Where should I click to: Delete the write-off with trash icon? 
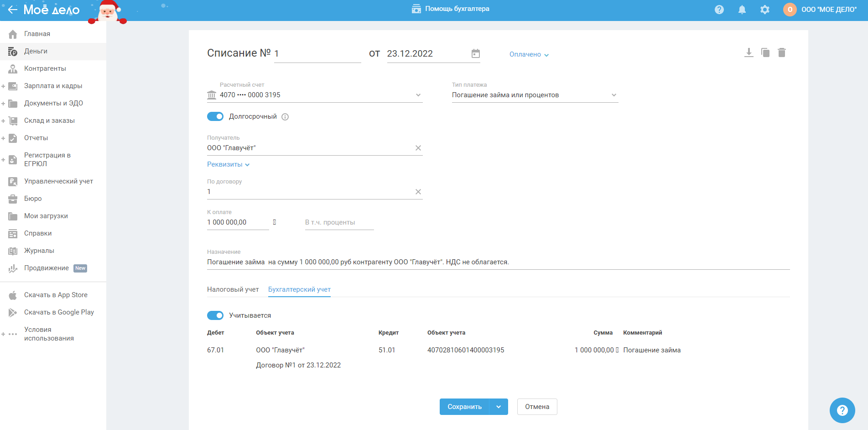tap(782, 53)
